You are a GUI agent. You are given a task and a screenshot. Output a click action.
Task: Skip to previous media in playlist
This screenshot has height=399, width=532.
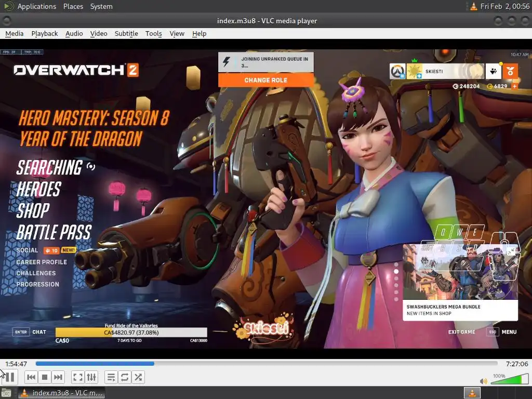pyautogui.click(x=31, y=377)
